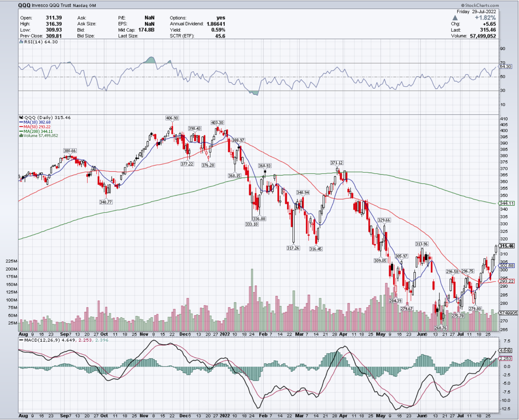Click the 317.26 low price label
The image size is (519, 420).
pyautogui.click(x=293, y=248)
